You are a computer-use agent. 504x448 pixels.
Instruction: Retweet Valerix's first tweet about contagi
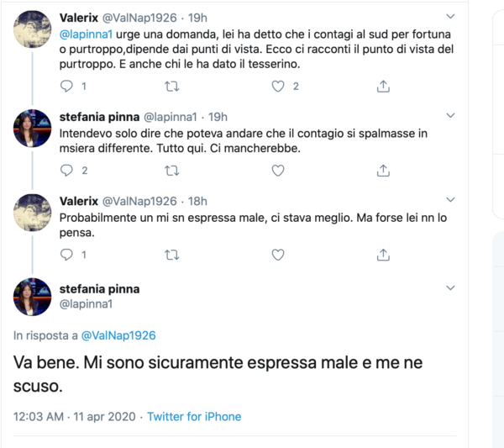pyautogui.click(x=173, y=86)
